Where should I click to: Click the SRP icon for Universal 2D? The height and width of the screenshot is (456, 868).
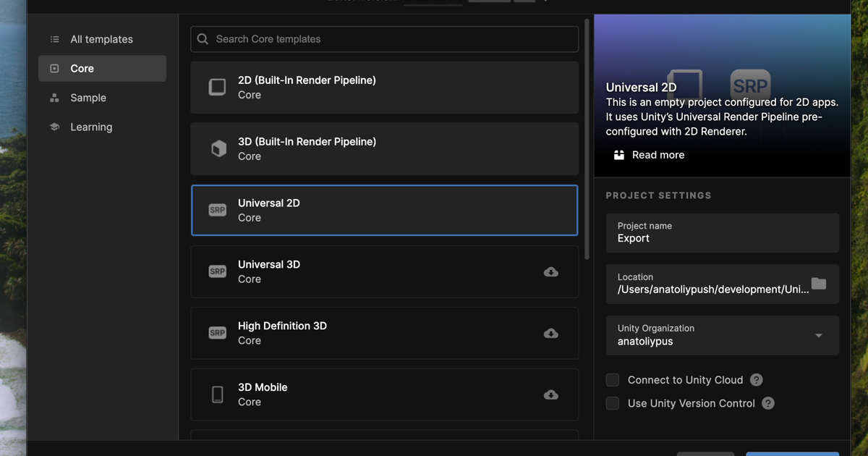click(217, 210)
